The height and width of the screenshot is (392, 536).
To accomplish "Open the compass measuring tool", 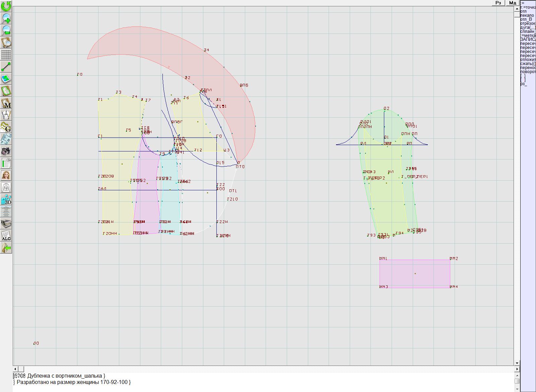I will coord(6,115).
